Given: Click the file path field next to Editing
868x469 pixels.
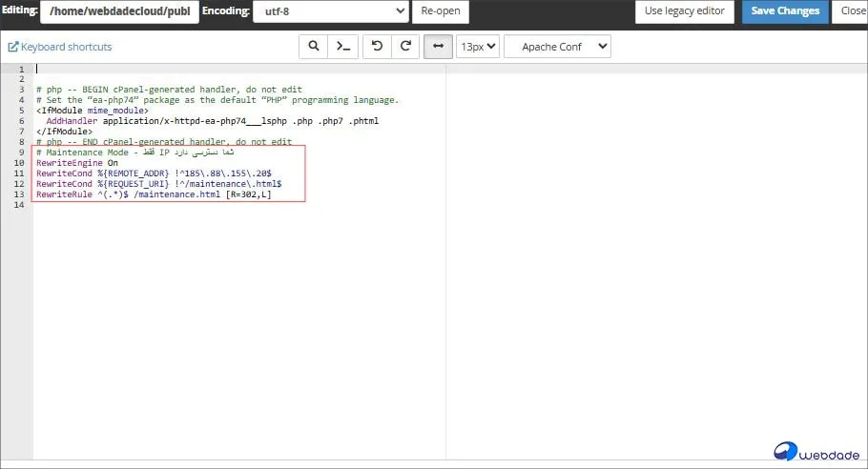Looking at the screenshot, I should tap(119, 11).
